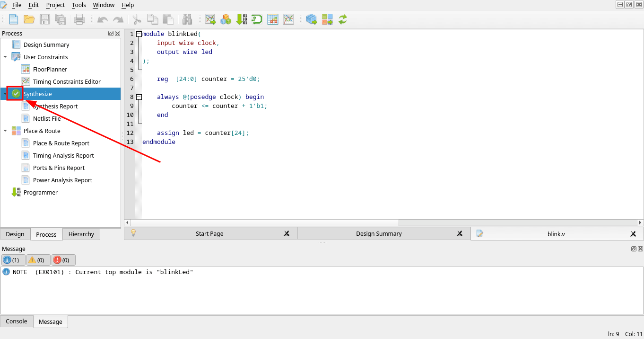Click the chart icon with green arrow
This screenshot has height=339, width=644.
click(x=210, y=19)
